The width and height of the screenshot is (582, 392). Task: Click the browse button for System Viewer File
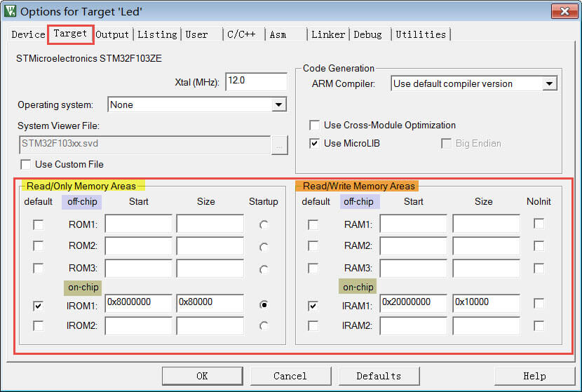click(280, 144)
